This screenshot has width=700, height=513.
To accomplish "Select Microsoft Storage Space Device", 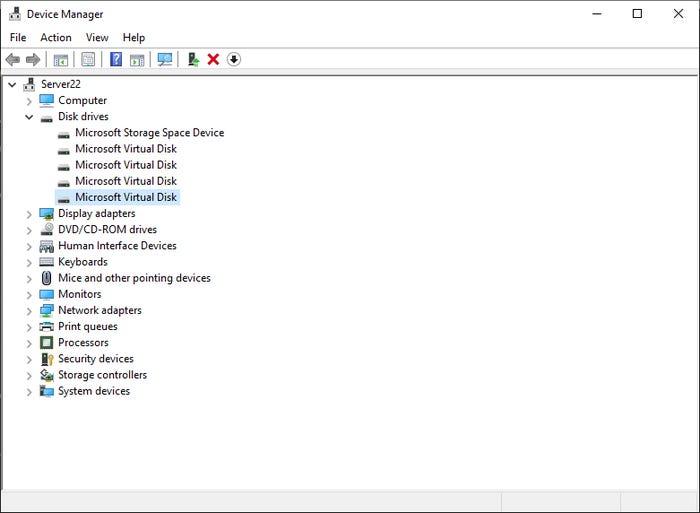I will pos(150,133).
